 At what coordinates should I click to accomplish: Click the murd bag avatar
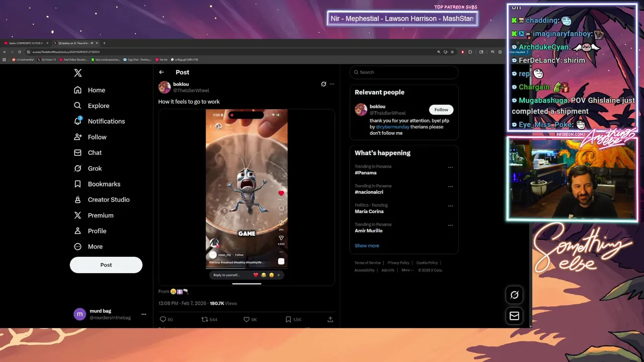click(x=79, y=314)
